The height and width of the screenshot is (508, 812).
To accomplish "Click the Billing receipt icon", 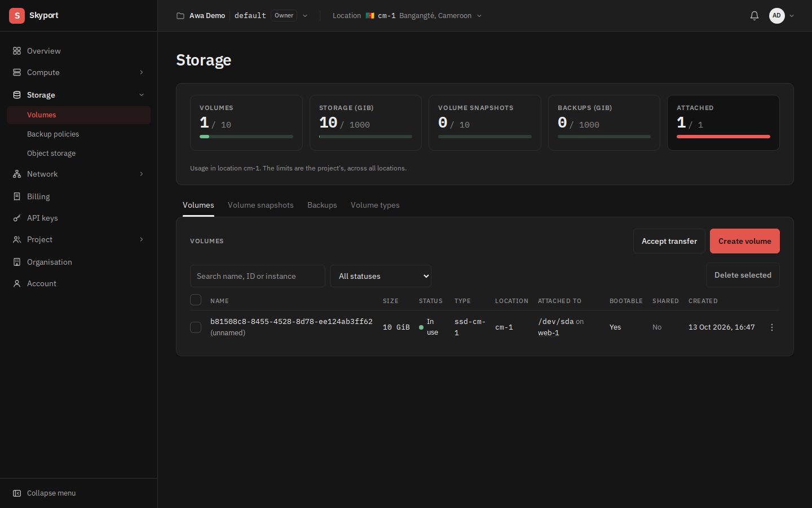I will pyautogui.click(x=17, y=196).
